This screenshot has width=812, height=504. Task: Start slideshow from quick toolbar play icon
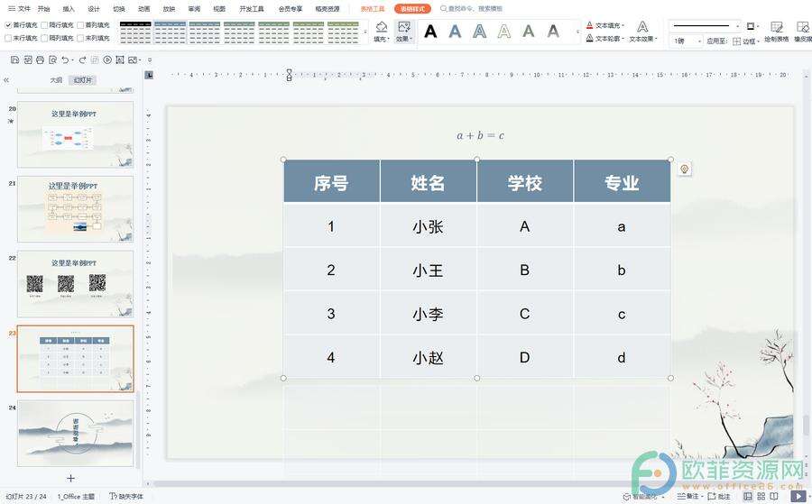click(107, 60)
